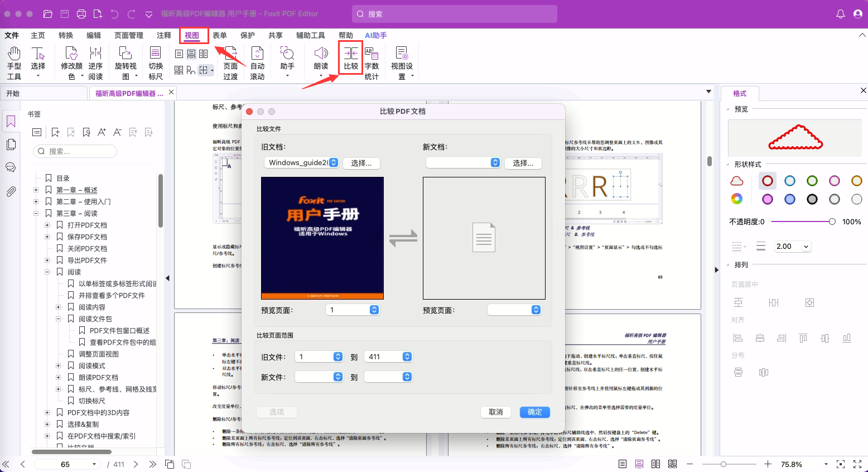
Task: Open the 主页 ribbon tab
Action: click(x=38, y=35)
